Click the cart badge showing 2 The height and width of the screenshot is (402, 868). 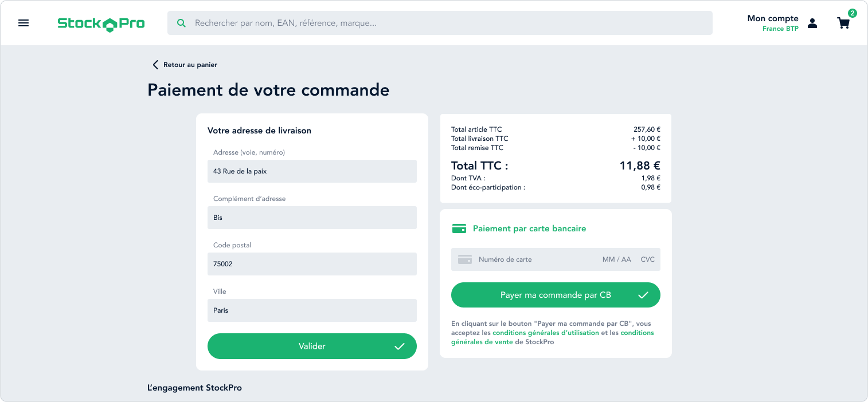point(853,13)
